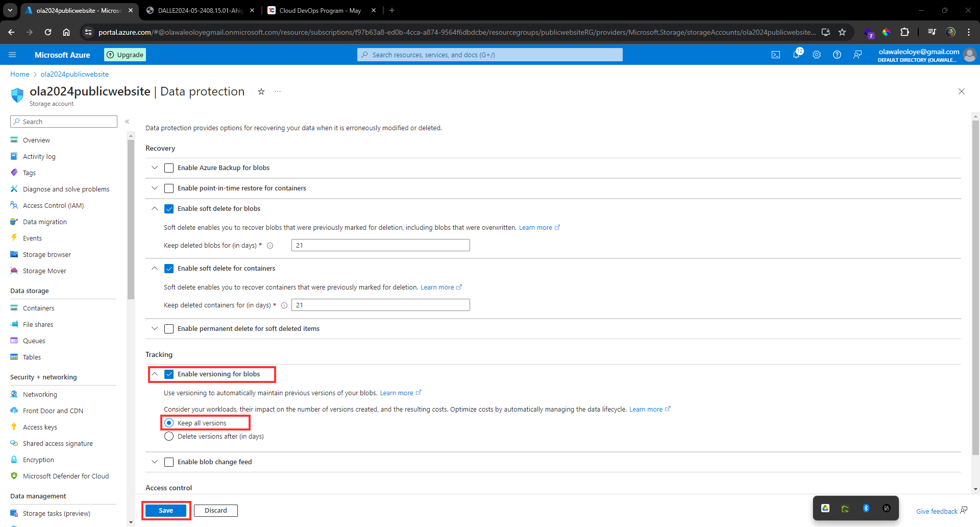Select Delete versions after (in days)
This screenshot has height=527, width=980.
[168, 436]
